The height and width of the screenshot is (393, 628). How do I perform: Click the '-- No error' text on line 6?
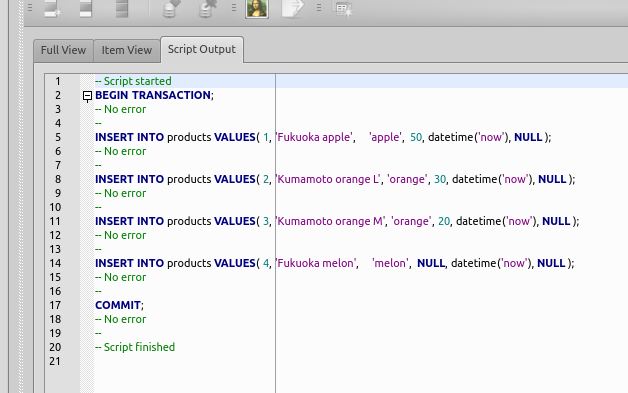121,151
